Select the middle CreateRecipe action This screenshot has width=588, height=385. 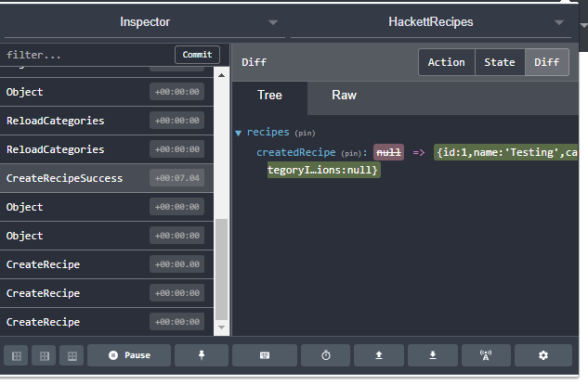point(107,293)
